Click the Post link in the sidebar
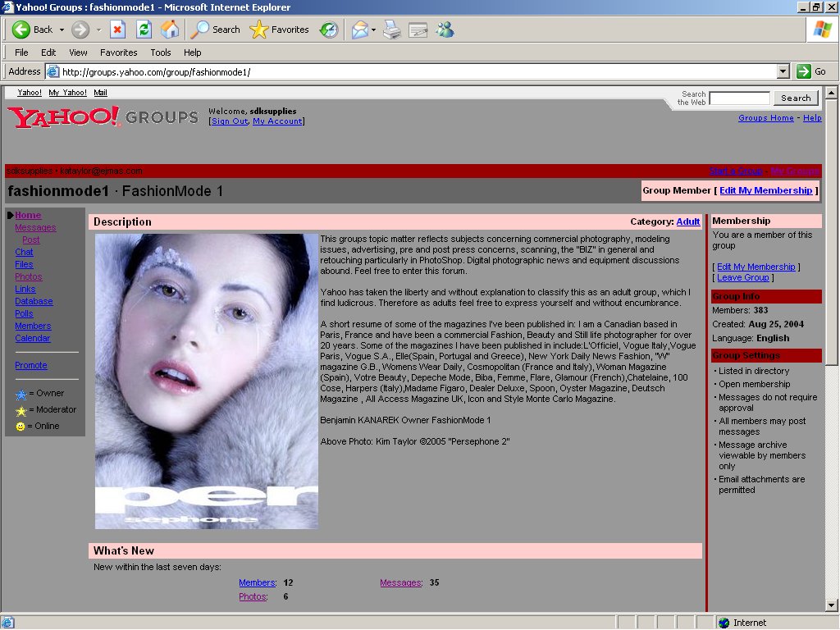The height and width of the screenshot is (630, 840). click(31, 240)
